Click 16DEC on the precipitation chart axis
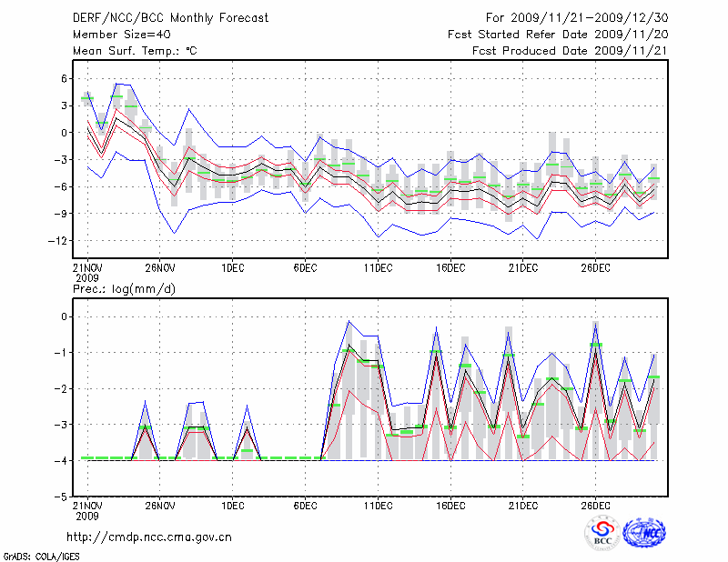This screenshot has height=562, width=728. click(450, 506)
